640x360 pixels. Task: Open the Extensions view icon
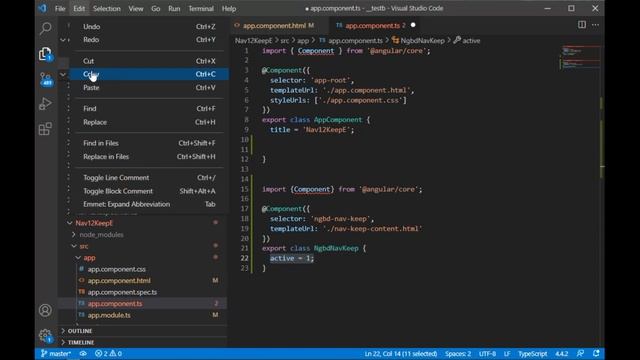click(x=45, y=129)
